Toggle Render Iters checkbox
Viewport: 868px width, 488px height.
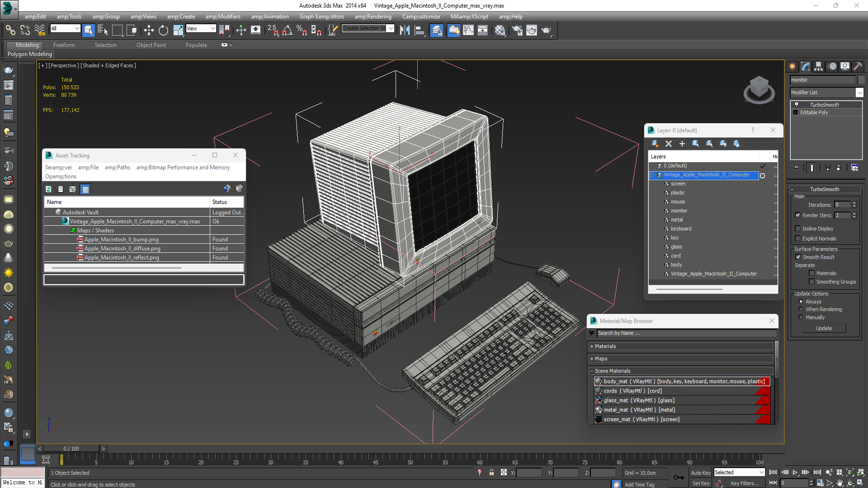point(797,215)
